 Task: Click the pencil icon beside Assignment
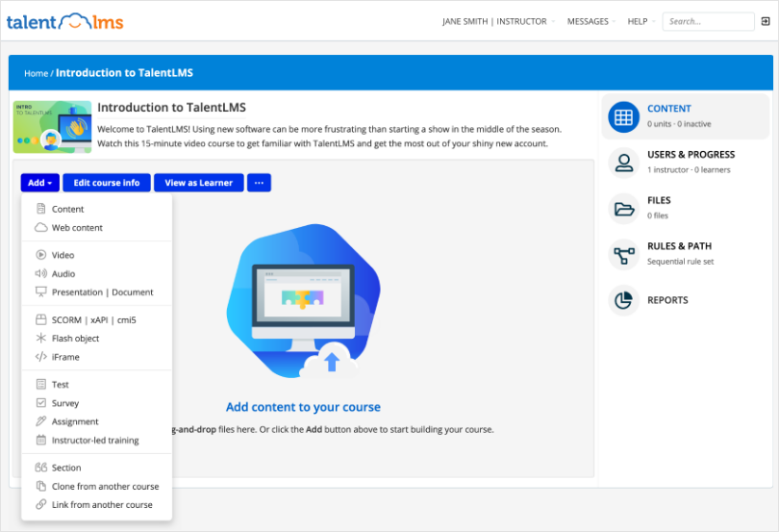(41, 421)
